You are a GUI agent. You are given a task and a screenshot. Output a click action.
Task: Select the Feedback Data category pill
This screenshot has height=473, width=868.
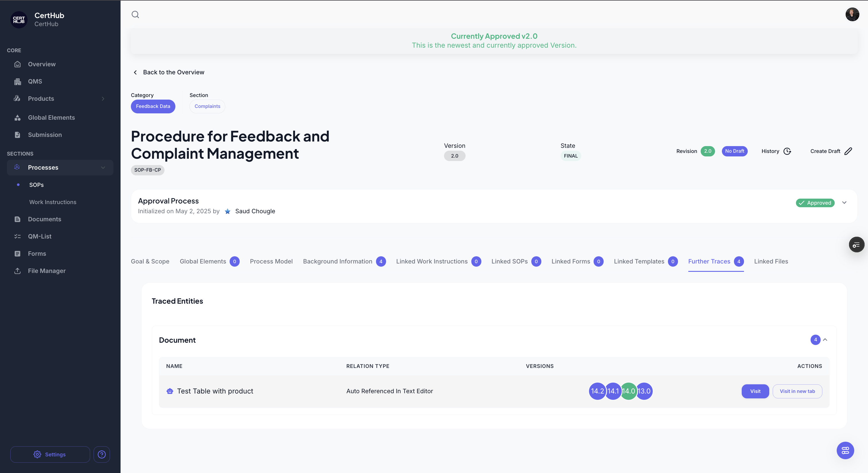(x=153, y=106)
